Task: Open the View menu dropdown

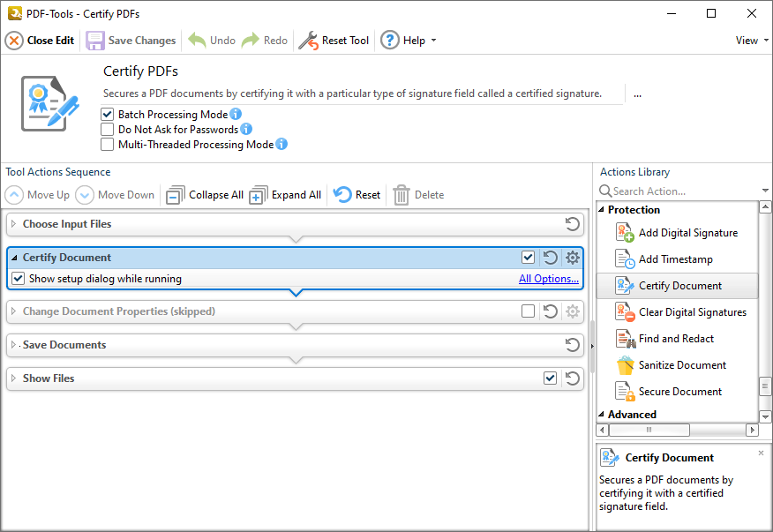Action: point(748,40)
